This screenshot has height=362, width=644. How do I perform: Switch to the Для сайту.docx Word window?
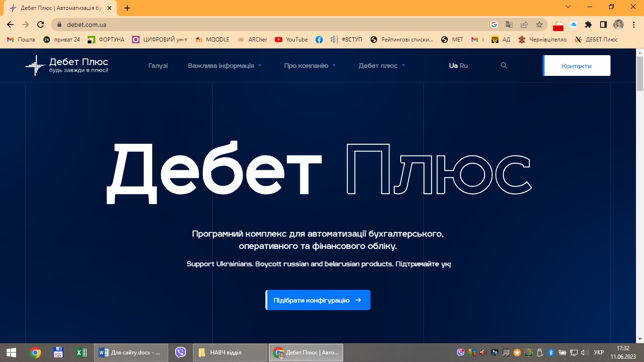coord(130,353)
